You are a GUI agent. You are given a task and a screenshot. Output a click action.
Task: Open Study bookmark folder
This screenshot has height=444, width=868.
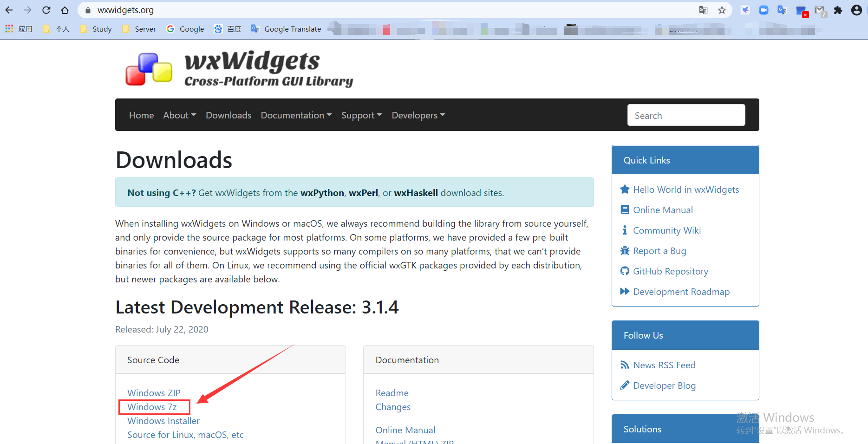click(x=96, y=29)
